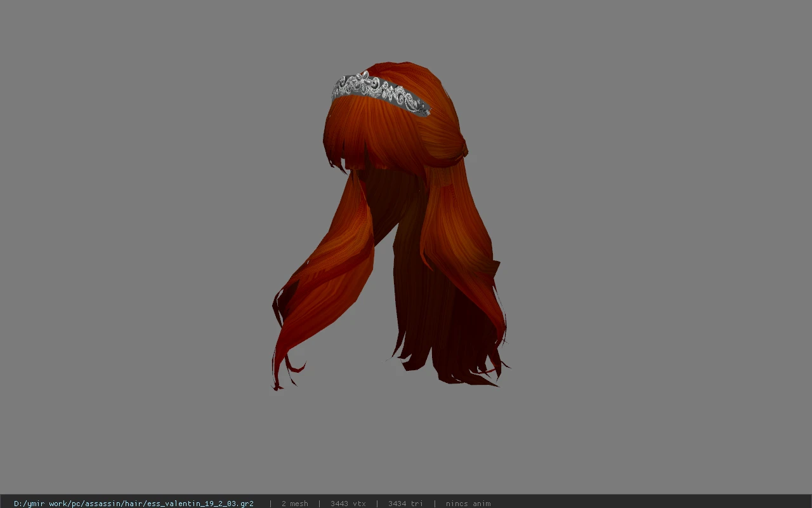This screenshot has width=812, height=508.
Task: Click the nincs anim status label
Action: (x=468, y=504)
